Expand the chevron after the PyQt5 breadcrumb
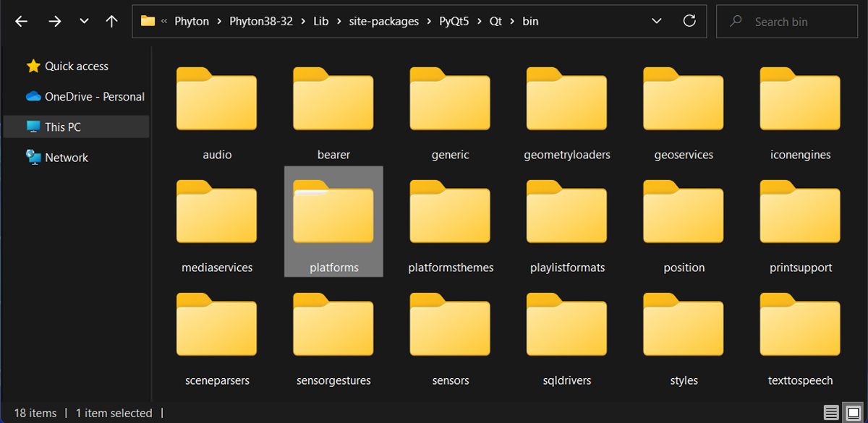 tap(480, 22)
